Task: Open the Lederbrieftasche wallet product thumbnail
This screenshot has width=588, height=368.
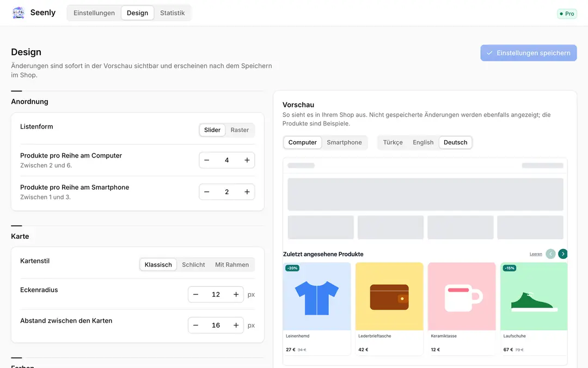Action: (389, 296)
